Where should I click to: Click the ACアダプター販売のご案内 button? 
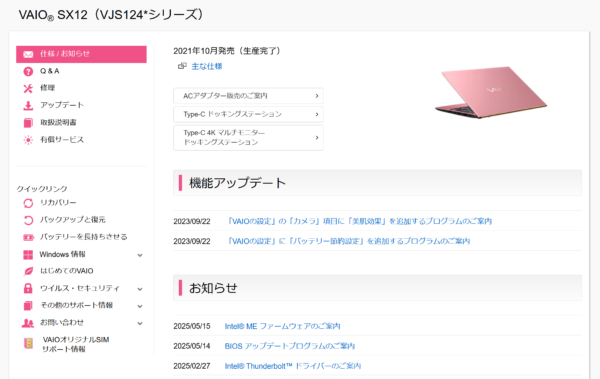click(x=248, y=96)
